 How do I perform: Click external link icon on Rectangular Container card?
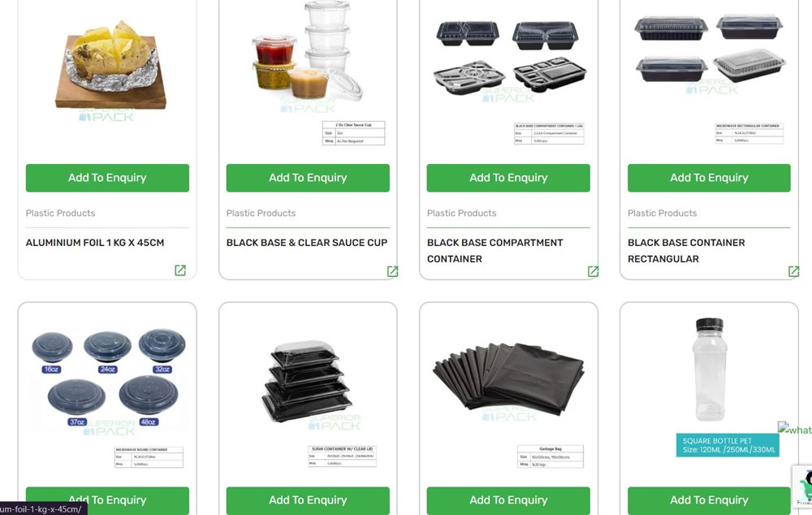tap(793, 271)
